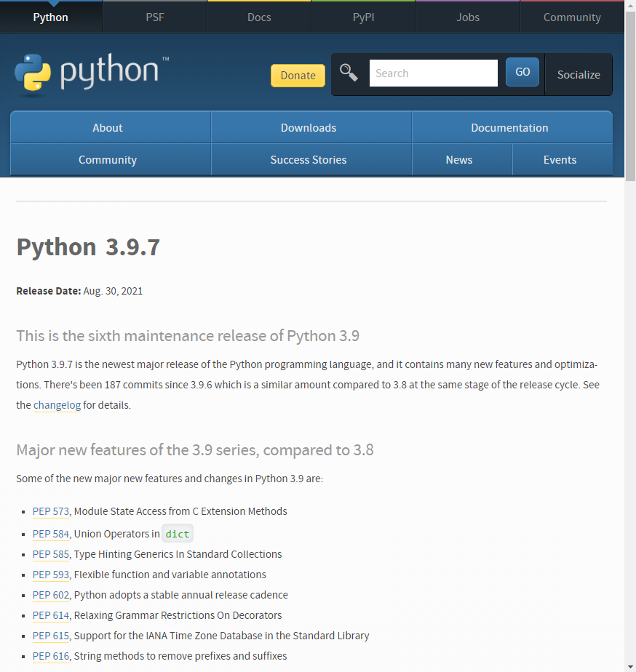Switch to the PSF top-bar tab
Viewport: 636px width, 672px height.
coord(155,17)
